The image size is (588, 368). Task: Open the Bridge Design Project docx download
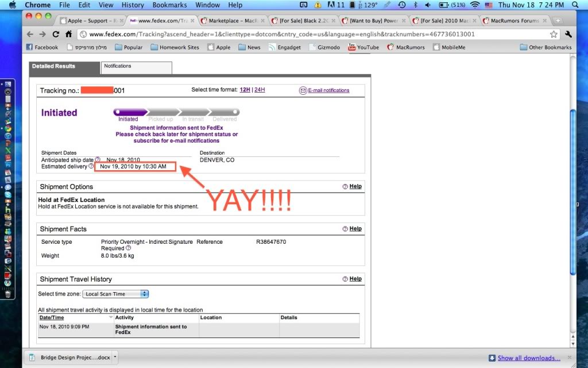(x=70, y=357)
